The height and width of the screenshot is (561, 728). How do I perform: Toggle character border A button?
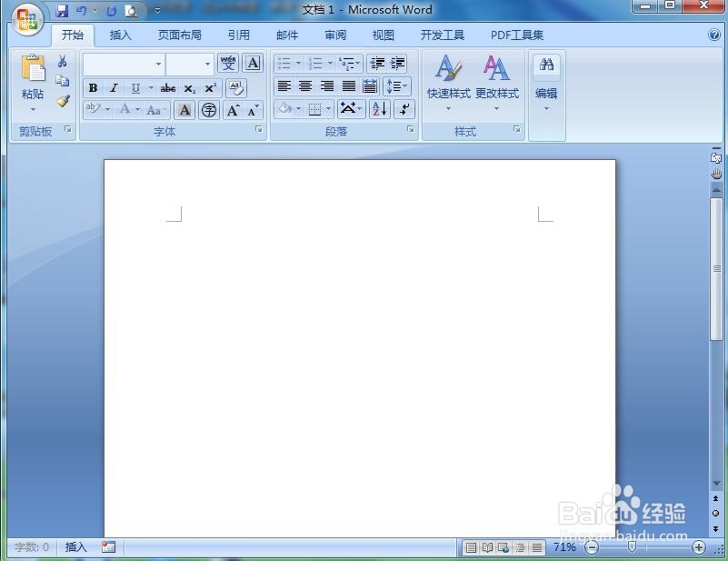253,63
